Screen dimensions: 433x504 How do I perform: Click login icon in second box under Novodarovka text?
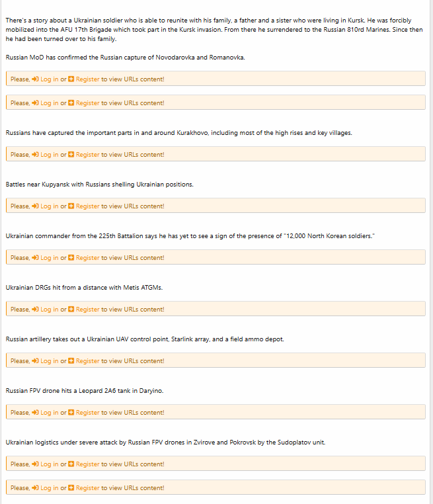(x=35, y=103)
